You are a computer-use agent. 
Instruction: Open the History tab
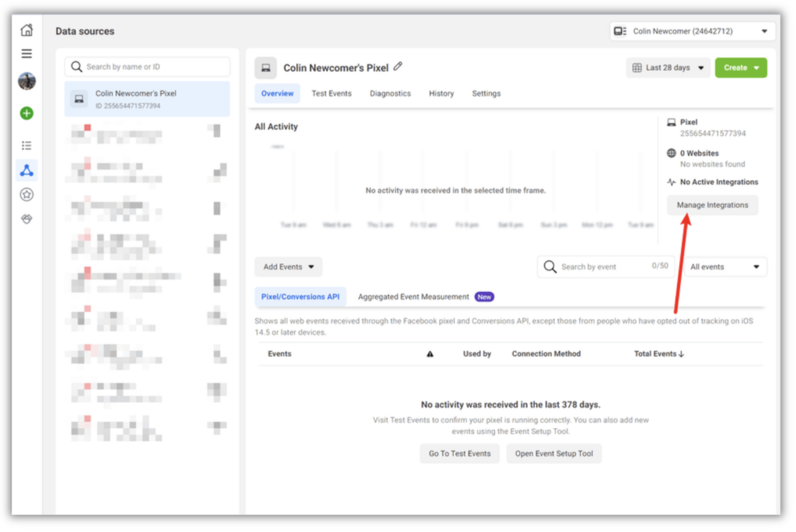pos(442,93)
